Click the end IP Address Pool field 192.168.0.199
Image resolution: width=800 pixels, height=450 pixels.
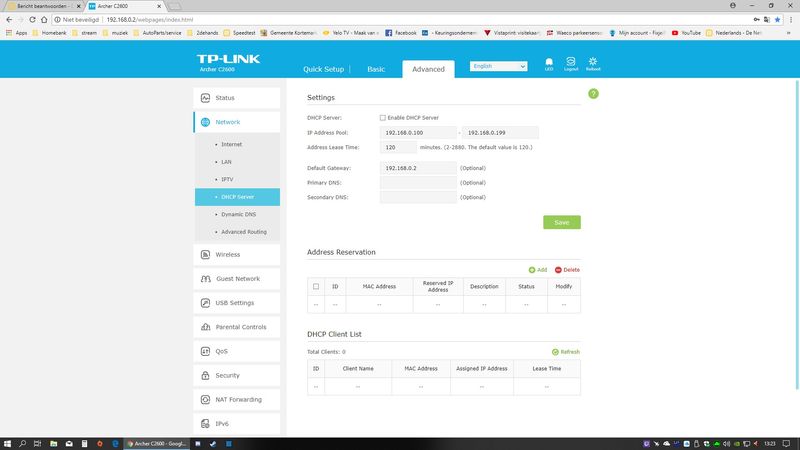point(500,133)
